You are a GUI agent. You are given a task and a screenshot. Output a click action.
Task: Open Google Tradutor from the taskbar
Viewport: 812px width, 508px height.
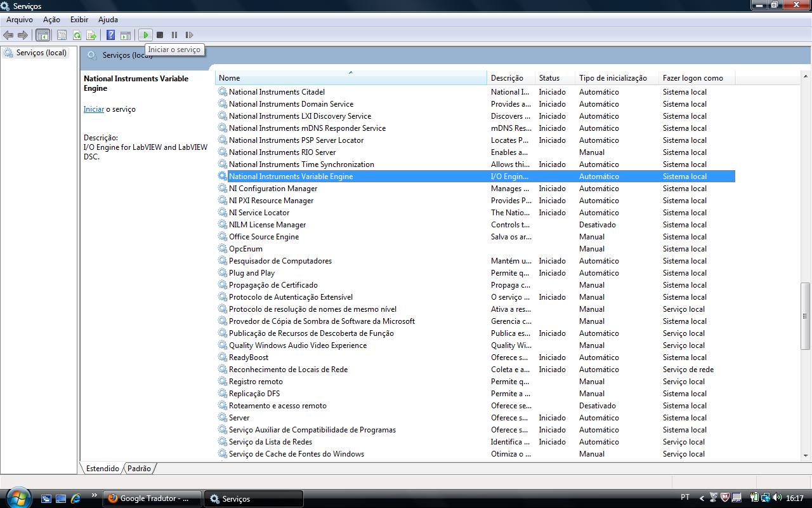(152, 498)
